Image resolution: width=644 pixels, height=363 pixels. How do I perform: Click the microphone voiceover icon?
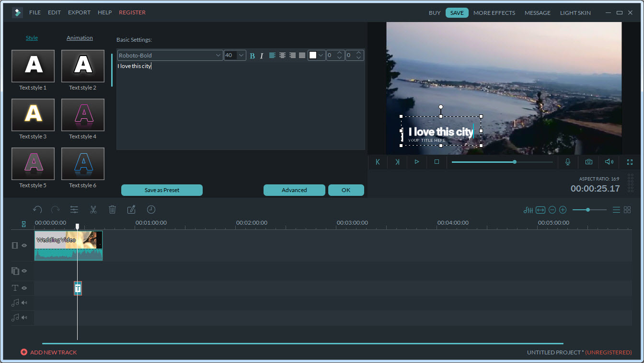(x=568, y=162)
